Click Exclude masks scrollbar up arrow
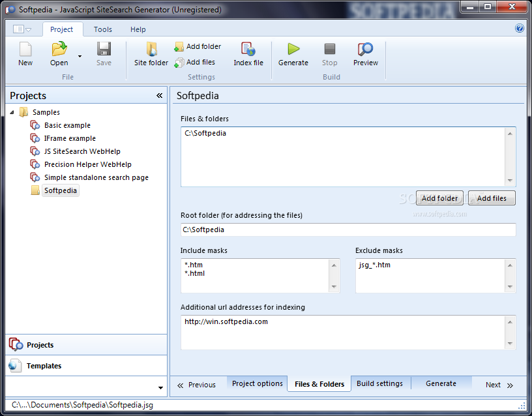Viewport: 532px width, 416px height. pos(510,265)
